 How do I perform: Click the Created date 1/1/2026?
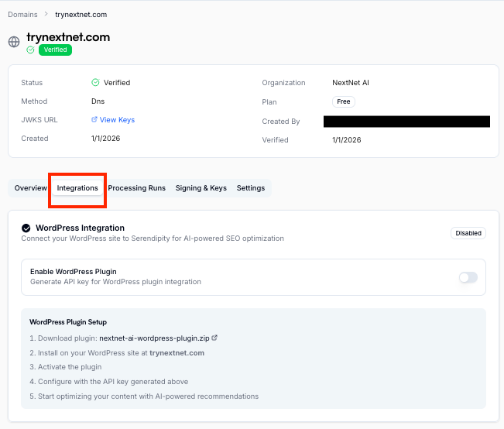click(x=106, y=139)
